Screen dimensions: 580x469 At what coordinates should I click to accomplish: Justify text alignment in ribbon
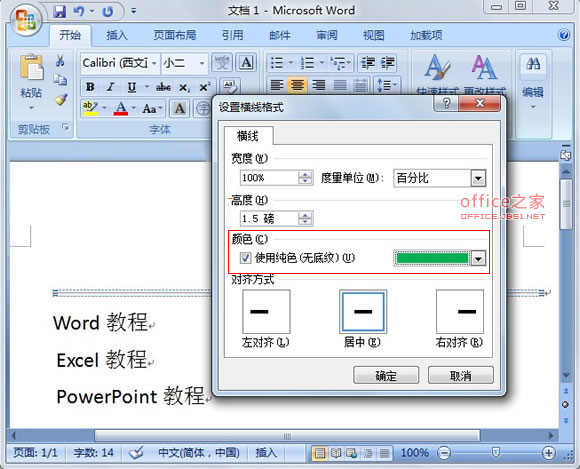340,85
